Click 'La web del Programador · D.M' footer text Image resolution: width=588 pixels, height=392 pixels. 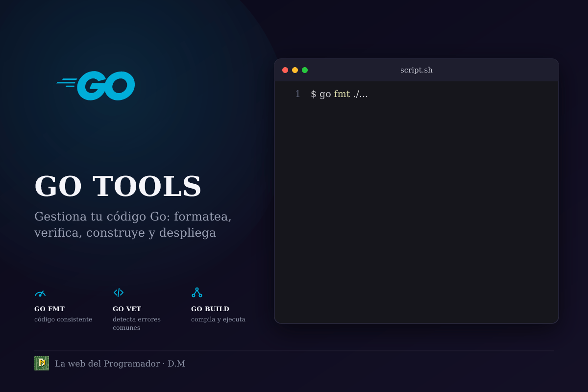pos(120,364)
